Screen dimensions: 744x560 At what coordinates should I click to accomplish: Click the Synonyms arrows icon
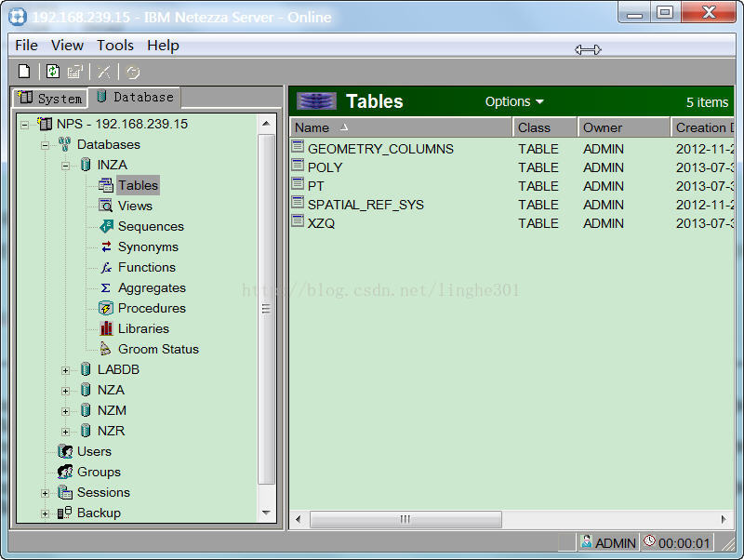[106, 247]
